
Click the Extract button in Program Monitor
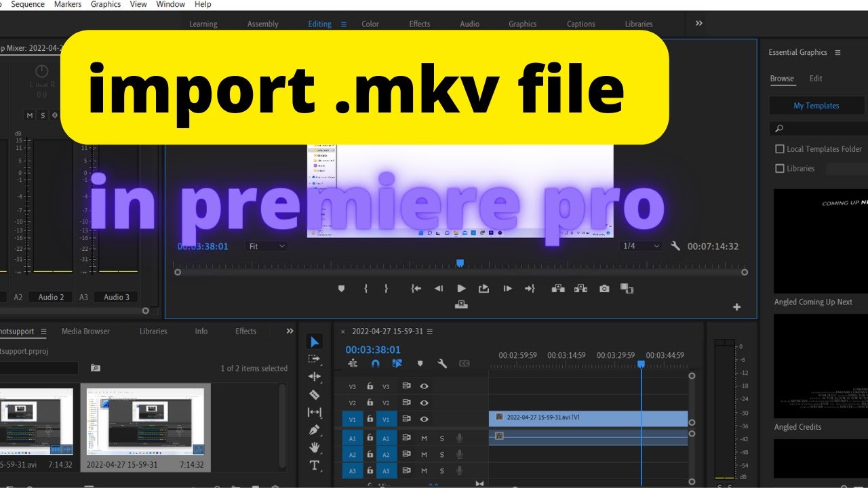(580, 289)
